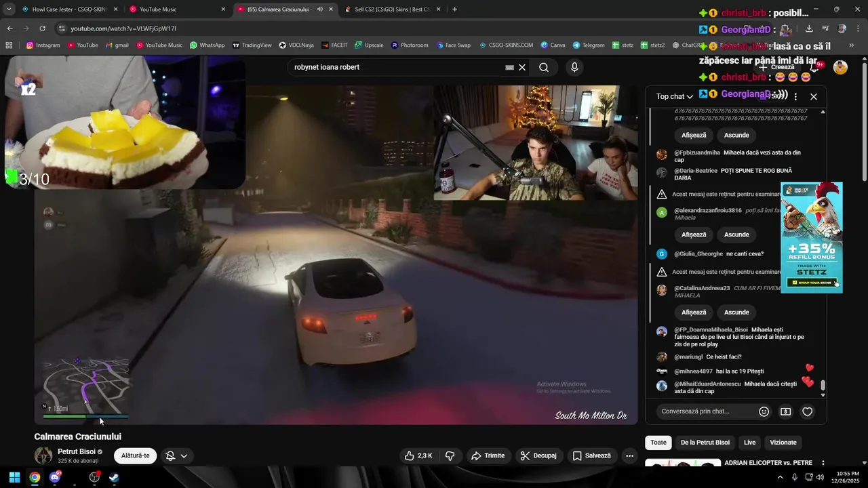Open the FACEIT bookmark
This screenshot has width=868, height=488.
tap(334, 45)
